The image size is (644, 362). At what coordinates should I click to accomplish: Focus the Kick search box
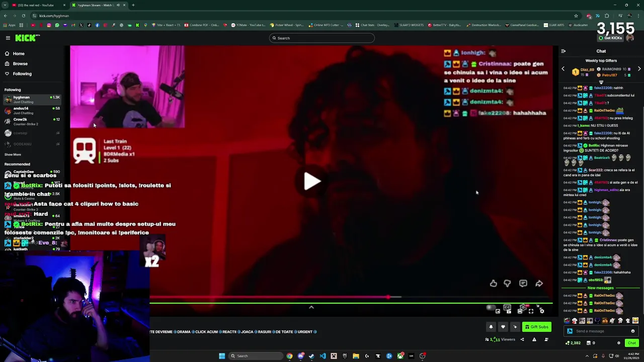(322, 38)
